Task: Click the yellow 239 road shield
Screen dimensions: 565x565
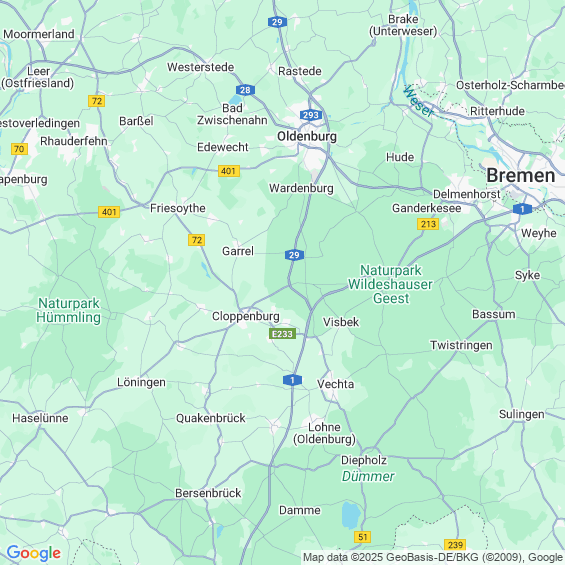Action: coord(455,544)
